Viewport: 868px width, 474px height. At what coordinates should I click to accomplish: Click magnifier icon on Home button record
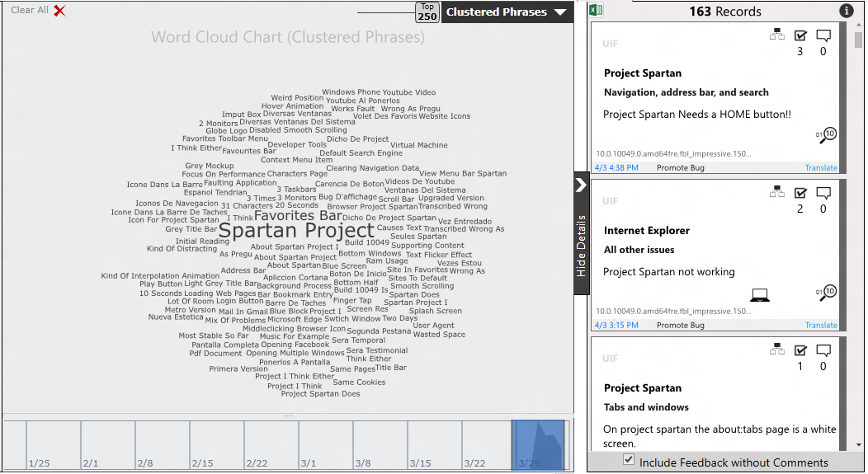click(x=826, y=135)
